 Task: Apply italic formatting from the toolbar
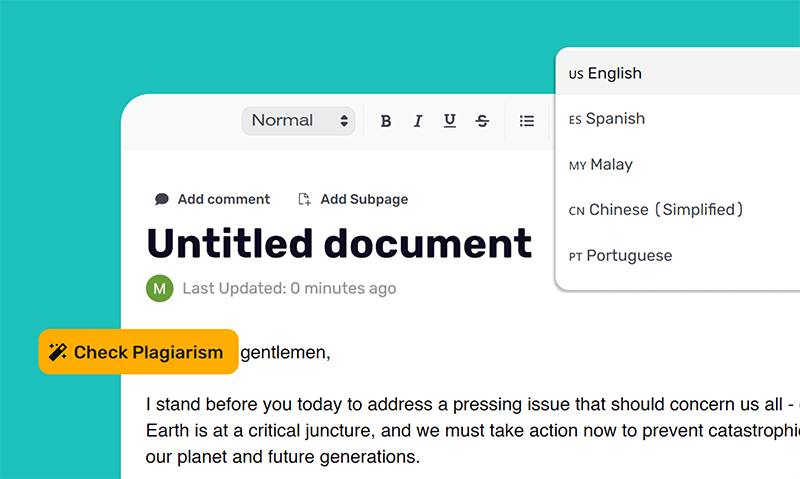418,121
